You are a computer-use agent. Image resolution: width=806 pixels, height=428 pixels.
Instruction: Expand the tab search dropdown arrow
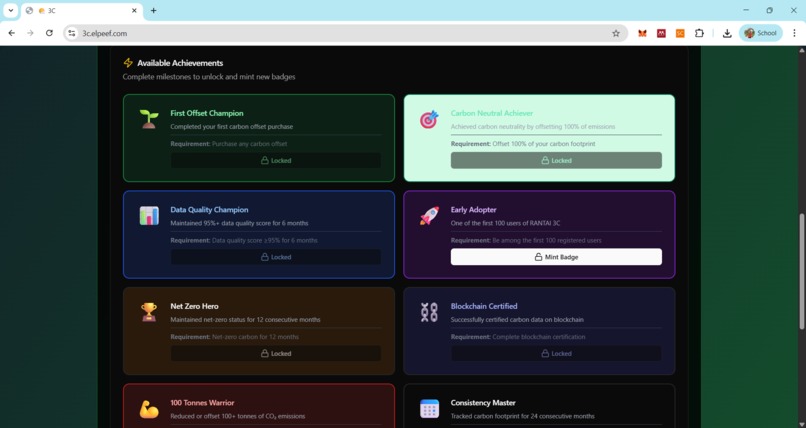[x=10, y=10]
